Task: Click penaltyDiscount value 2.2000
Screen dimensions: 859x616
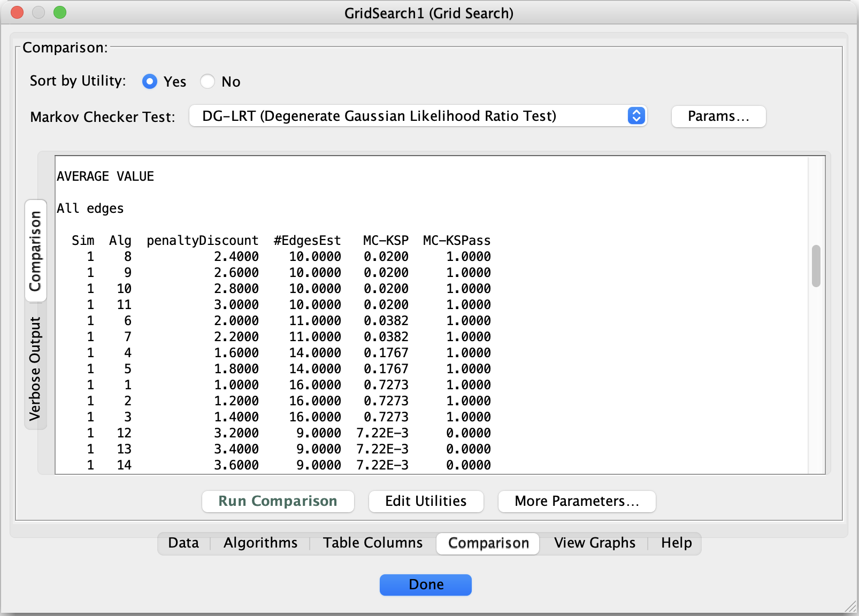Action: (x=236, y=337)
